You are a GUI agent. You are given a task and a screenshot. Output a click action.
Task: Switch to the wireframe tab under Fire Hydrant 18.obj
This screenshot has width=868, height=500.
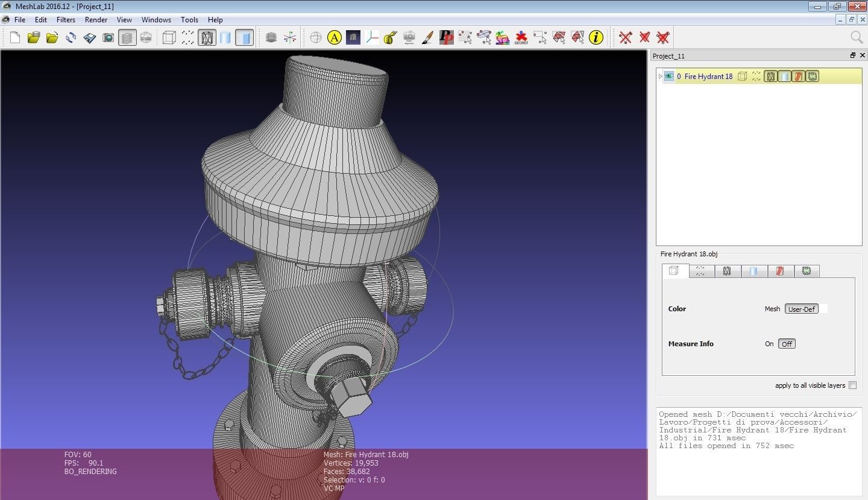(727, 271)
